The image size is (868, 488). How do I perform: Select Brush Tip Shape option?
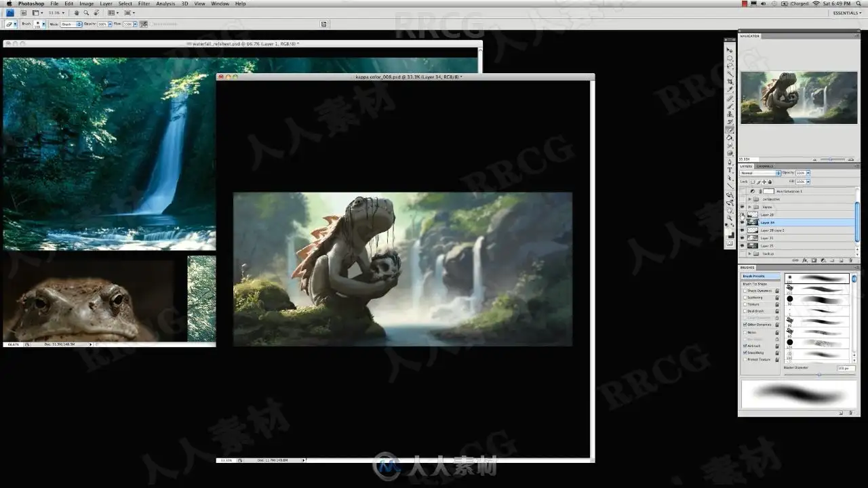(x=755, y=283)
